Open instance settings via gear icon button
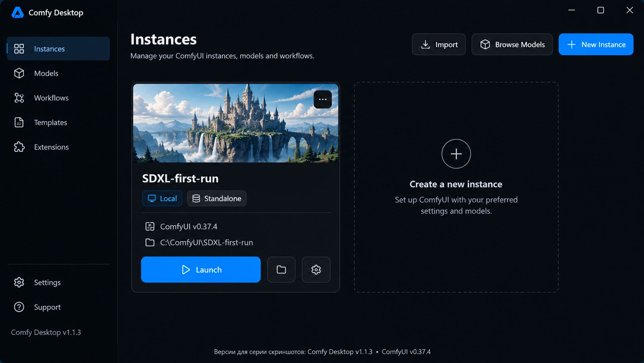Screen dimensions: 644x363 (x=316, y=270)
